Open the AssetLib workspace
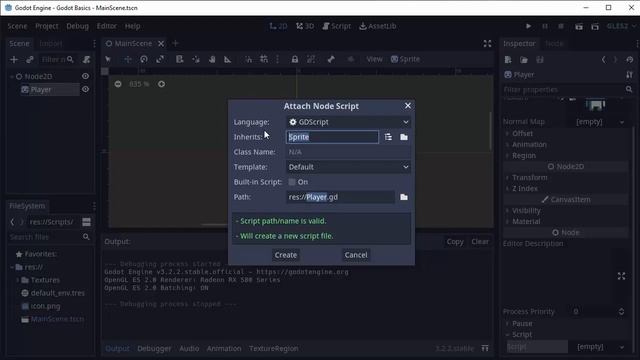 tap(378, 26)
